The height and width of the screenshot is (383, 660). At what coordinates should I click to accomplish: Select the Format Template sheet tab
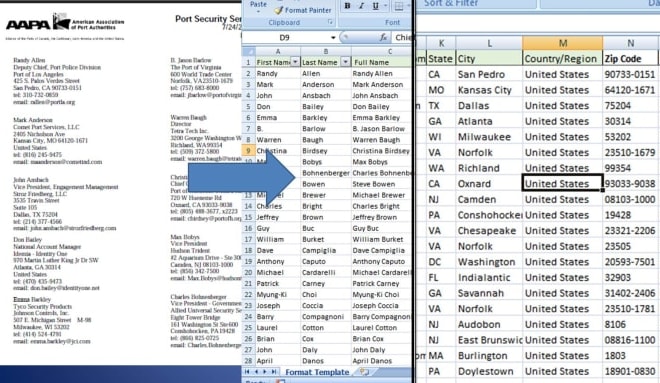click(317, 372)
